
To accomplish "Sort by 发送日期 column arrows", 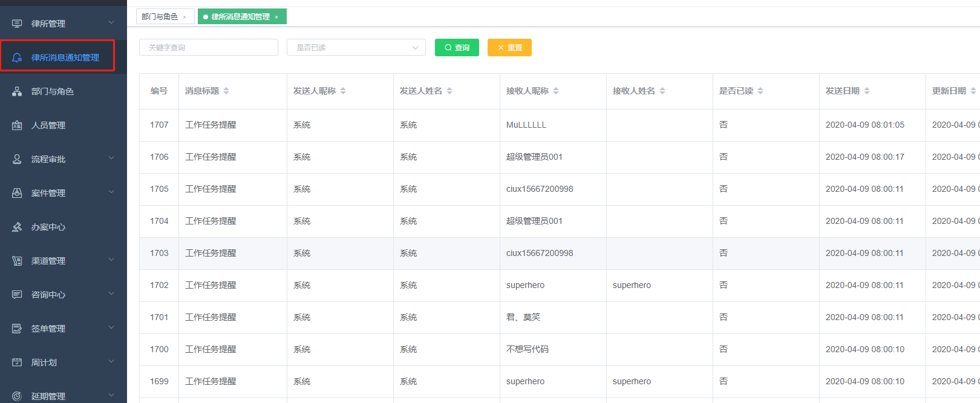I will coord(867,91).
